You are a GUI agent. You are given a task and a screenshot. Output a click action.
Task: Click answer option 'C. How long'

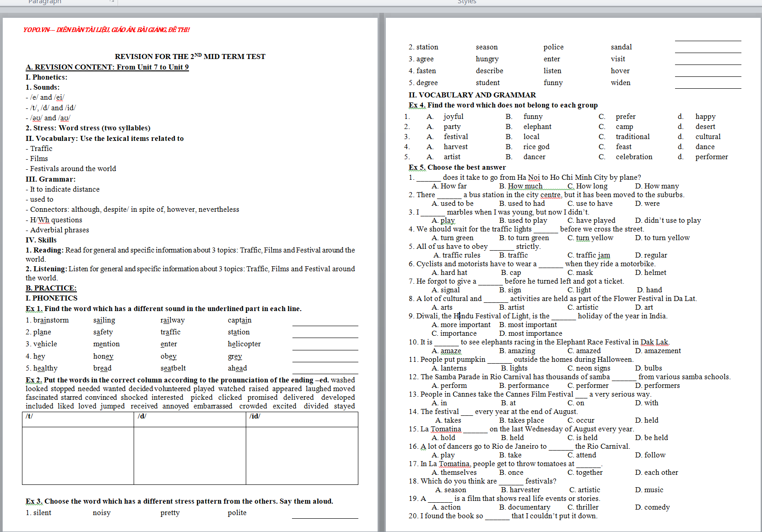tap(587, 186)
